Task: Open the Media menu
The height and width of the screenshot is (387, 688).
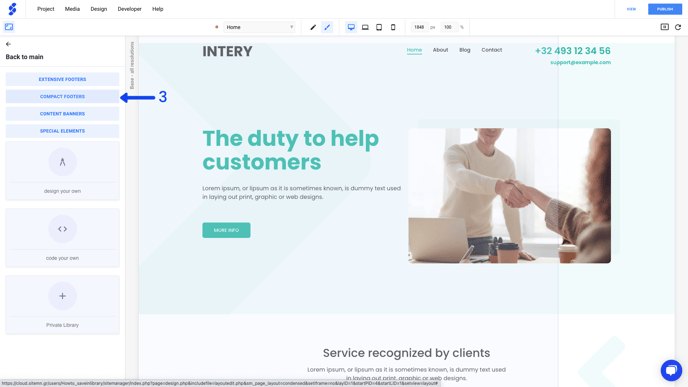Action: tap(72, 9)
